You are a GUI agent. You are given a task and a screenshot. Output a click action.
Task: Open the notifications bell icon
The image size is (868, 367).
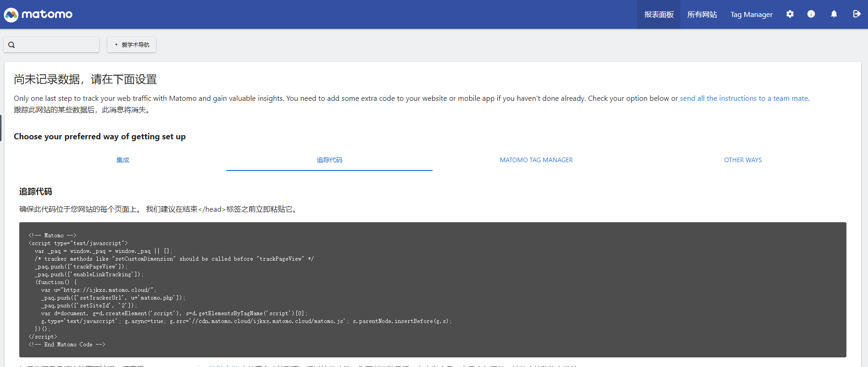click(834, 14)
